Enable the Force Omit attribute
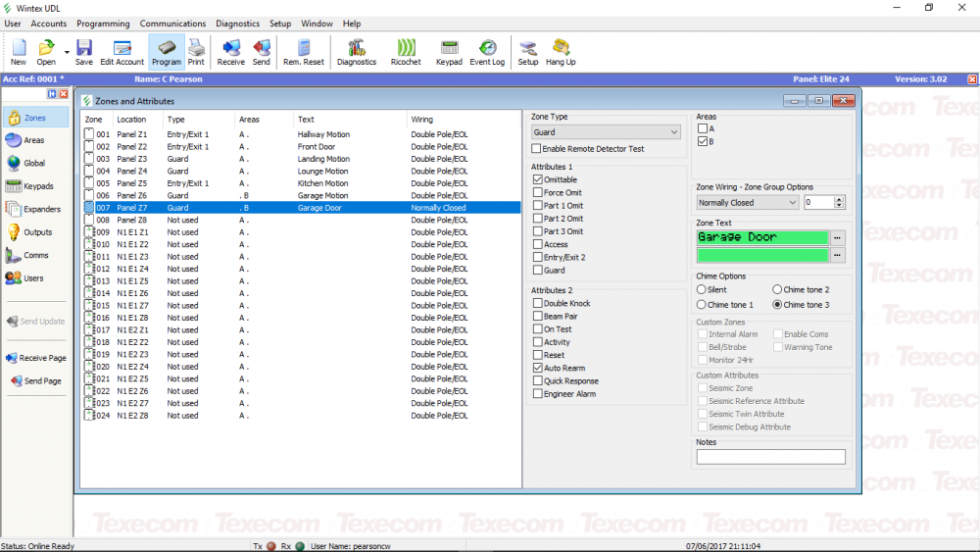980x552 pixels. coord(538,193)
